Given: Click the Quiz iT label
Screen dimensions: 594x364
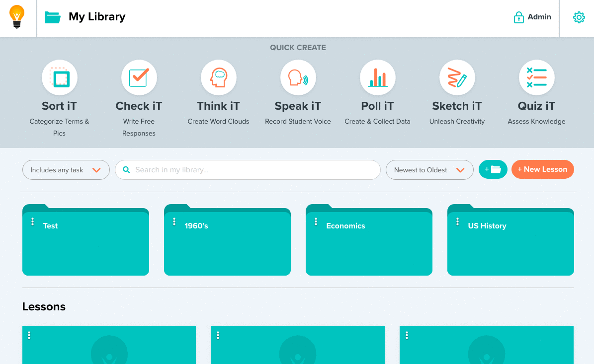Looking at the screenshot, I should tap(537, 106).
